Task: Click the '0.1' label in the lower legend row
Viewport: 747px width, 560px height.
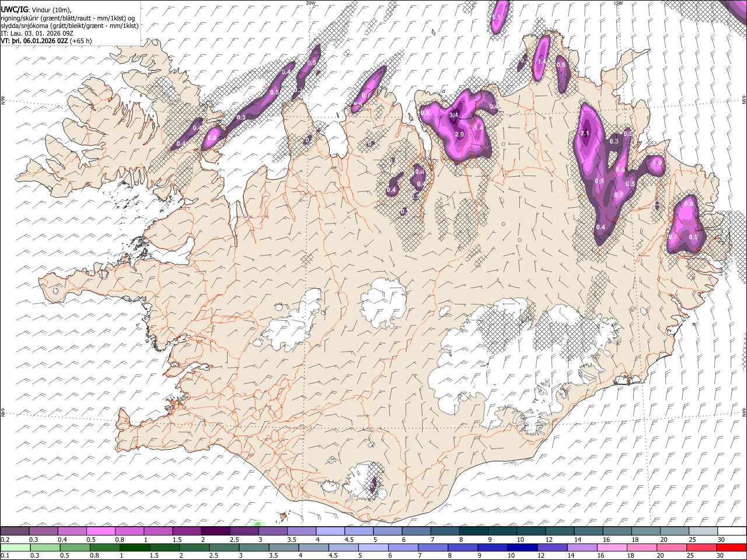Action: point(4,555)
